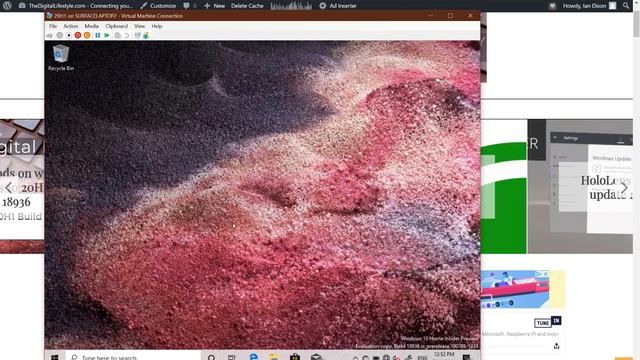Click the share icon below the TuneIn logo

point(556,346)
